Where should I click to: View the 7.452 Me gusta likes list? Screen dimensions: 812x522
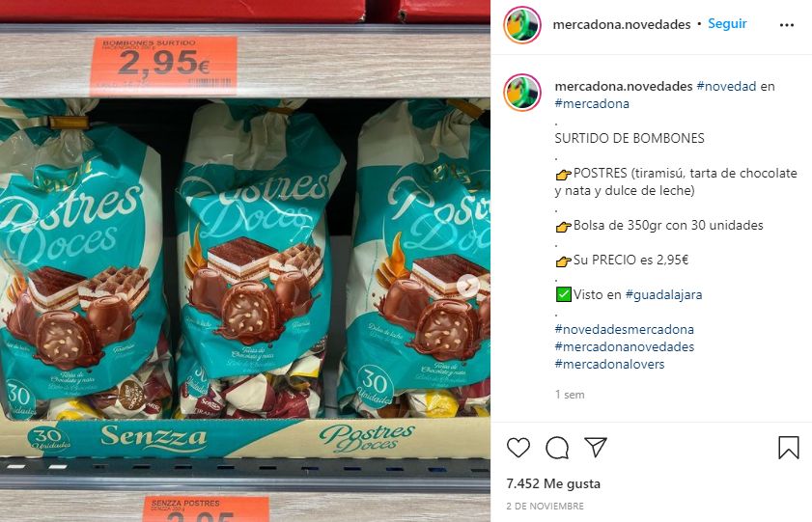click(553, 483)
